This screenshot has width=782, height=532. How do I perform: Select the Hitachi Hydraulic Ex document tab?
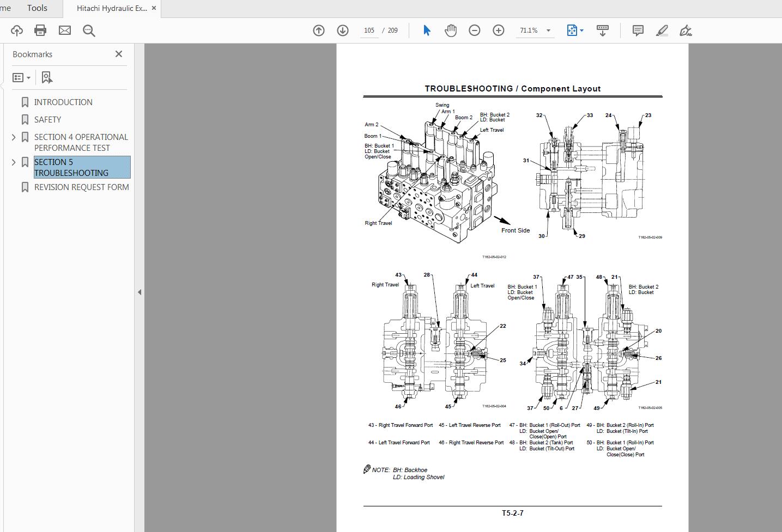pos(109,8)
